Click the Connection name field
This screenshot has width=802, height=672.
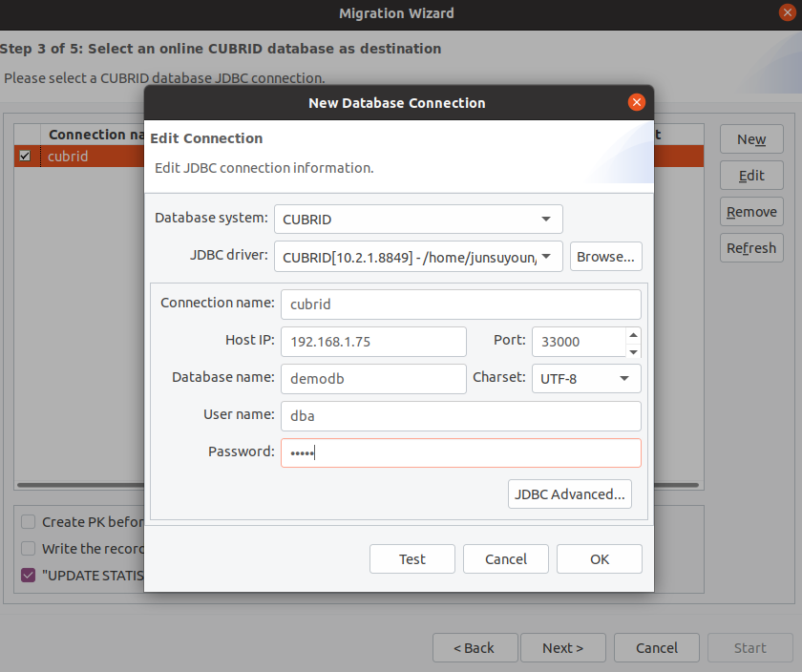[460, 304]
